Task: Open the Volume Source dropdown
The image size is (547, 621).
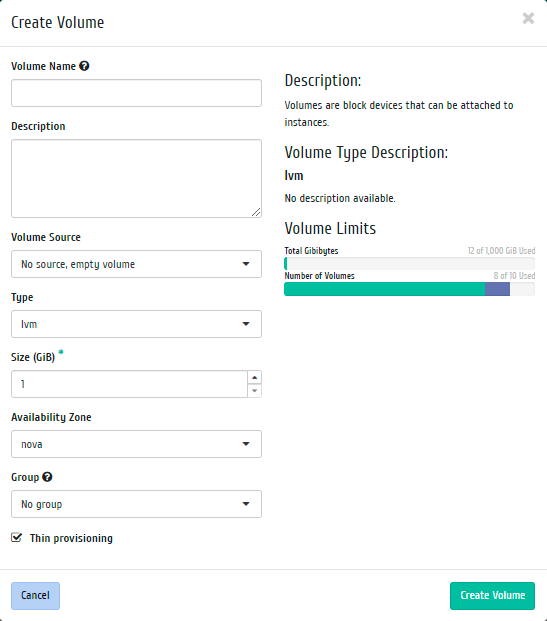Action: click(x=136, y=264)
